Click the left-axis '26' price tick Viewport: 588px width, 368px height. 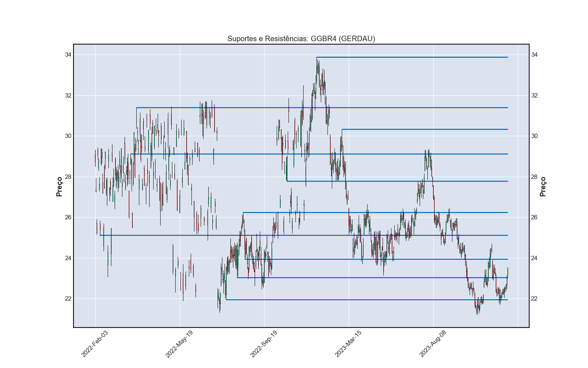68,217
